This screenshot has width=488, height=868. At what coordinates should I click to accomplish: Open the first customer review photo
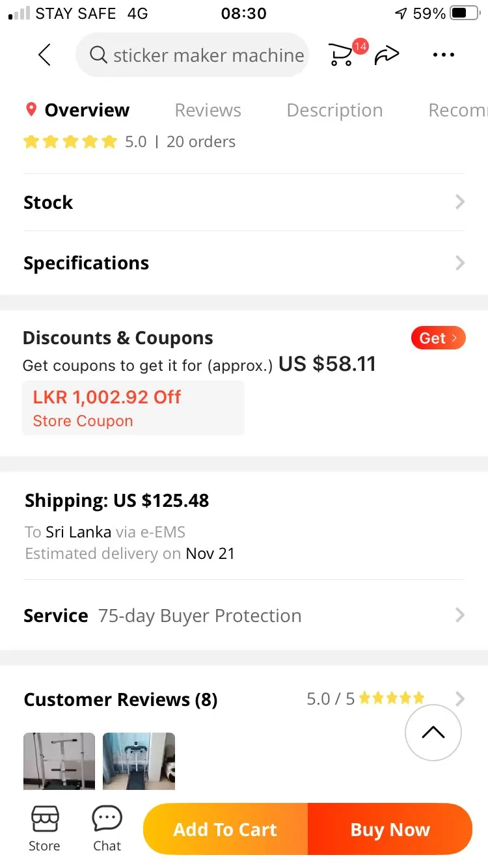coord(59,761)
